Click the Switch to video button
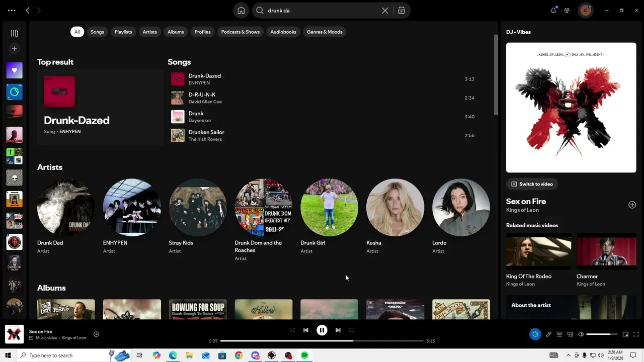This screenshot has height=362, width=644. (x=532, y=184)
